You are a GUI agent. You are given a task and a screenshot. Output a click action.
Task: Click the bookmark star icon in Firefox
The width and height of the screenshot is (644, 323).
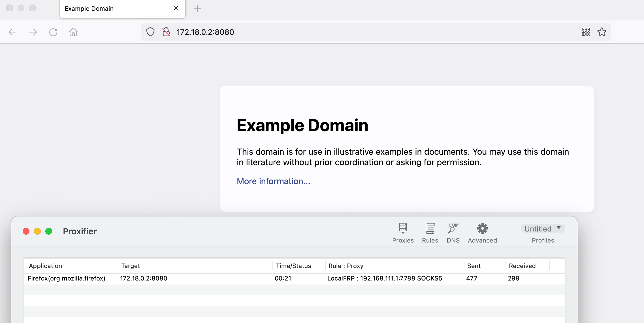click(602, 32)
